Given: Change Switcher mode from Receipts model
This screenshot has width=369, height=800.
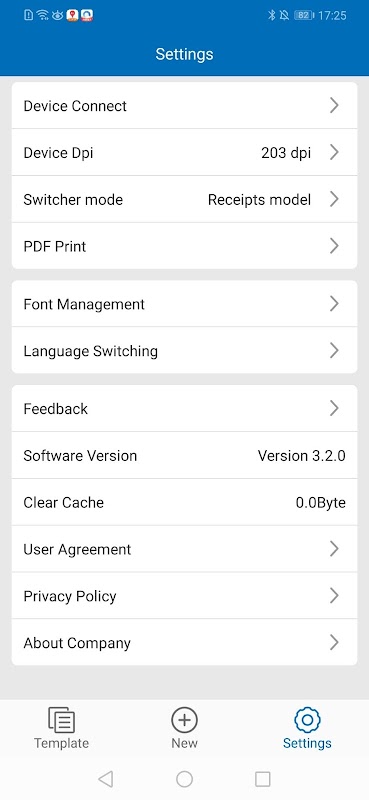Looking at the screenshot, I should click(x=184, y=199).
